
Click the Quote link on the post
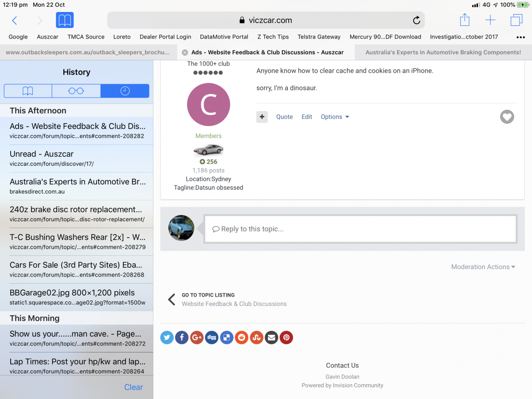(284, 117)
